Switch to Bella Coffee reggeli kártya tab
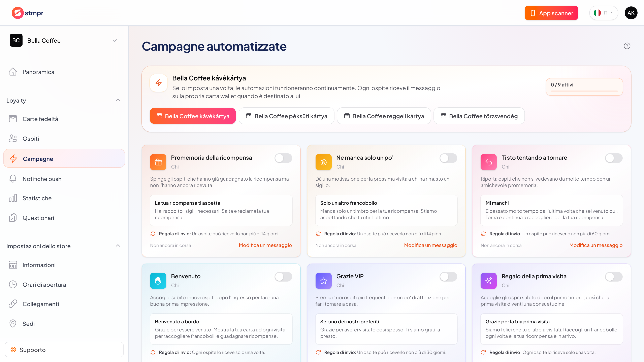Image resolution: width=644 pixels, height=362 pixels. click(x=384, y=116)
